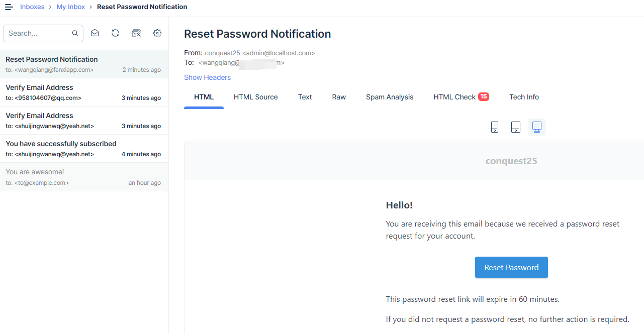
Task: Go to Inboxes breadcrumb link
Action: tap(32, 7)
